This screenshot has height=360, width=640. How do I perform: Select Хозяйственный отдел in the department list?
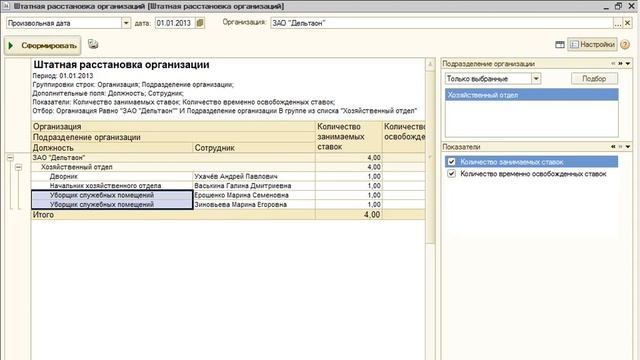click(531, 95)
